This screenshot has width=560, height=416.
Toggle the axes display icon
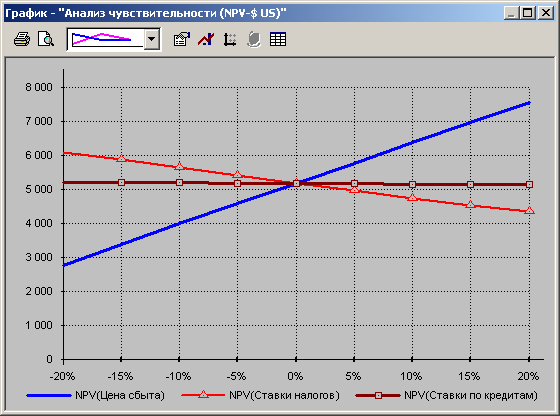coord(230,39)
